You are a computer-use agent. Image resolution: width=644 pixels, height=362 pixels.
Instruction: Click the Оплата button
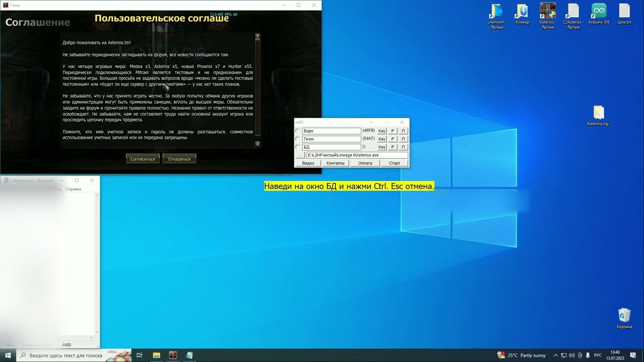click(365, 163)
